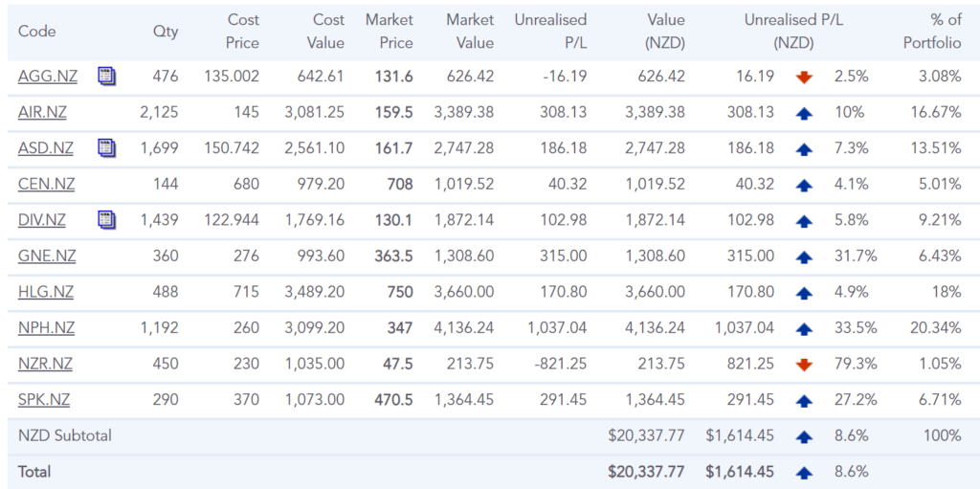Open the NZR.NZ stock link
The image size is (980, 489).
point(45,364)
